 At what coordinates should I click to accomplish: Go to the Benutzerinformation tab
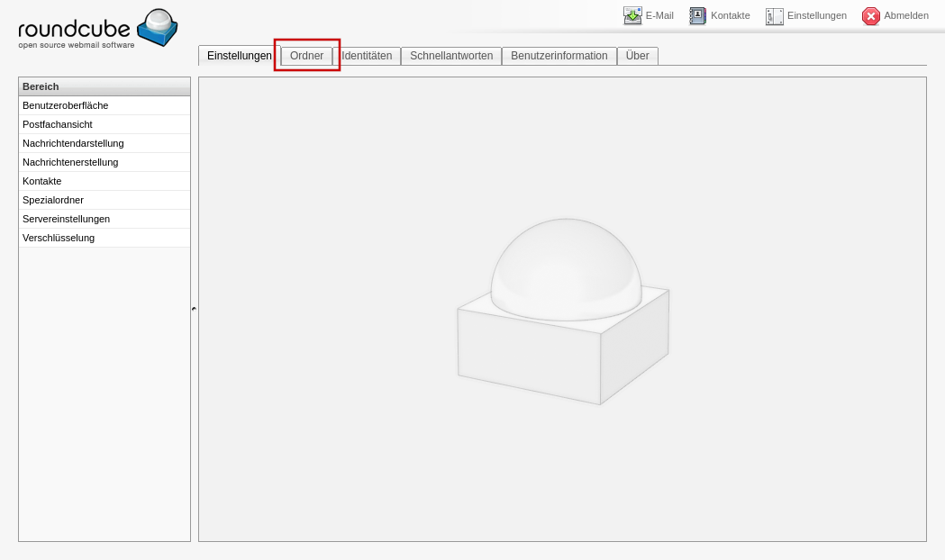(559, 56)
